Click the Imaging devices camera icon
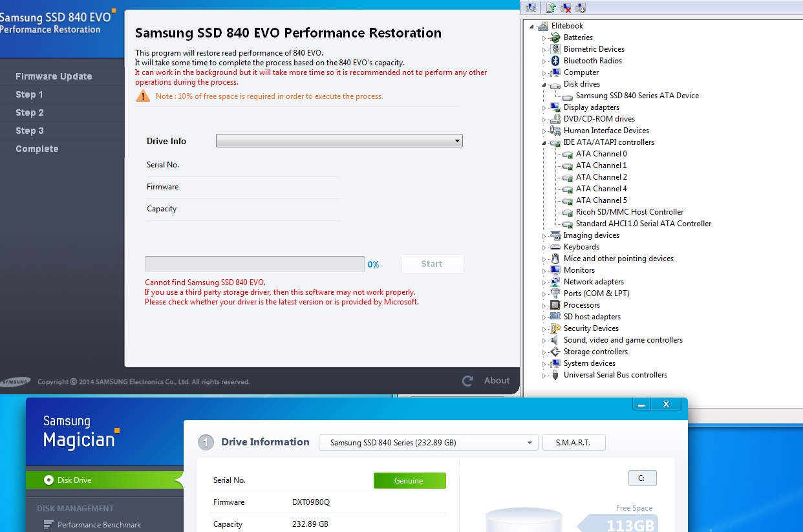The image size is (803, 532). (x=555, y=235)
